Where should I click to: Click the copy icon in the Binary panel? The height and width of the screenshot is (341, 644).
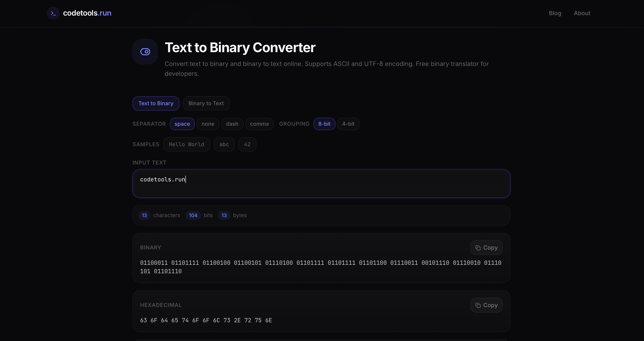click(x=478, y=247)
